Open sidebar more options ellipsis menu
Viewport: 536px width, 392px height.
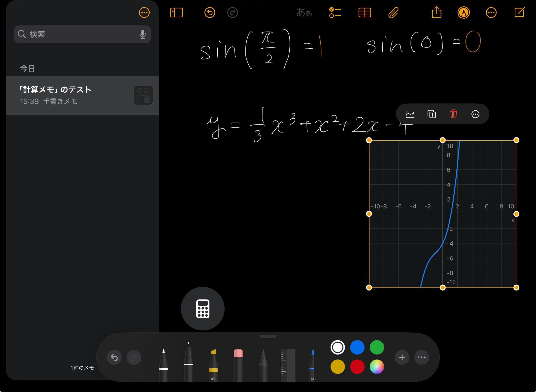tap(144, 13)
